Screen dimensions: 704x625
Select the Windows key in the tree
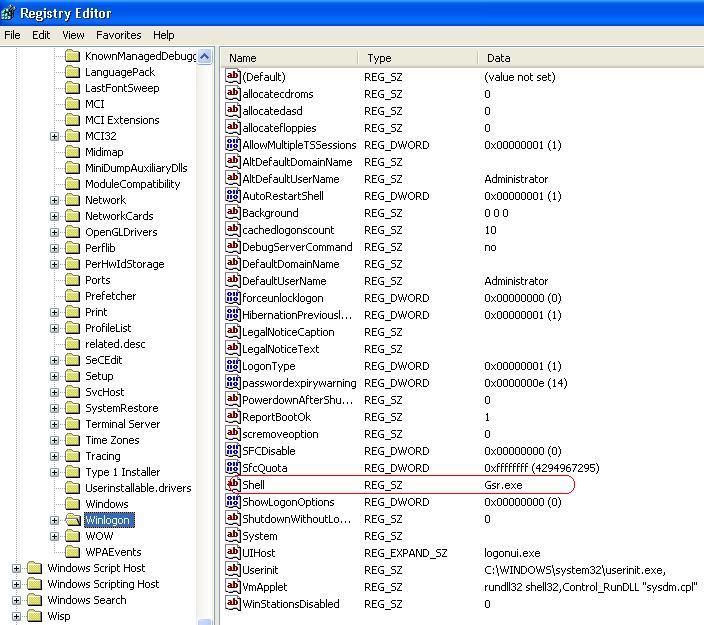click(107, 504)
